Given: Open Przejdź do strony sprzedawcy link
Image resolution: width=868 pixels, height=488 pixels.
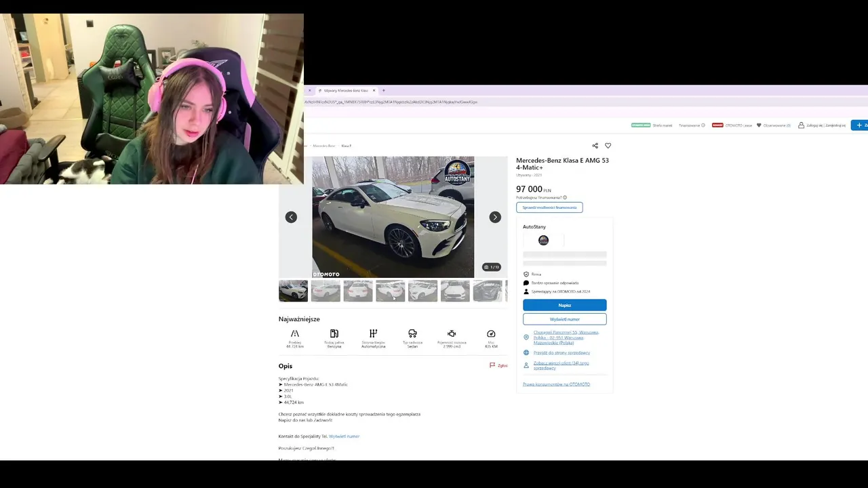Looking at the screenshot, I should [x=561, y=352].
